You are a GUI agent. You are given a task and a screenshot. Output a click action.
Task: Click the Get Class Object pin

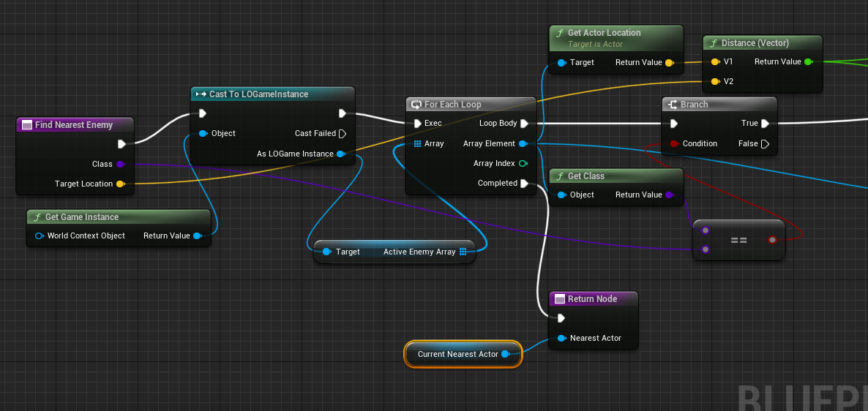[x=561, y=195]
